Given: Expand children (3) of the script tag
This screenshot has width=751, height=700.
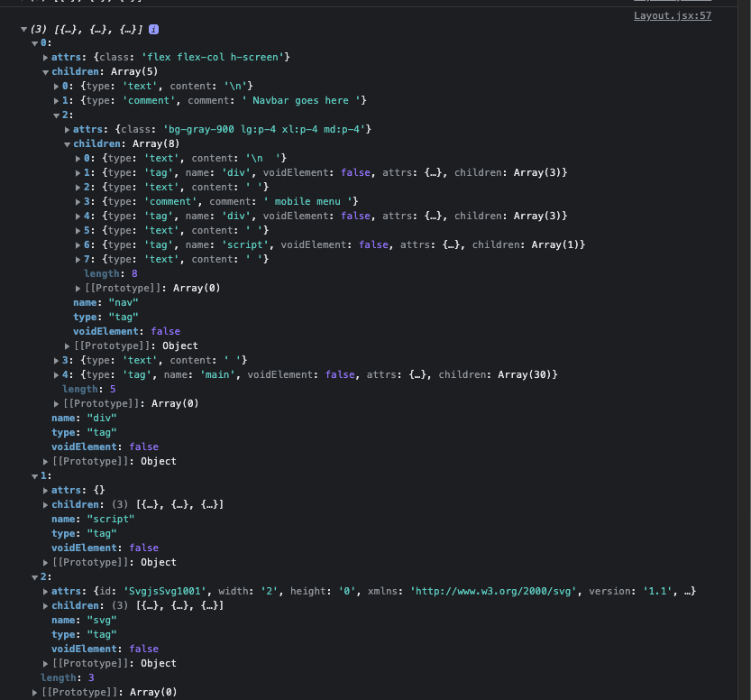Looking at the screenshot, I should pyautogui.click(x=45, y=505).
